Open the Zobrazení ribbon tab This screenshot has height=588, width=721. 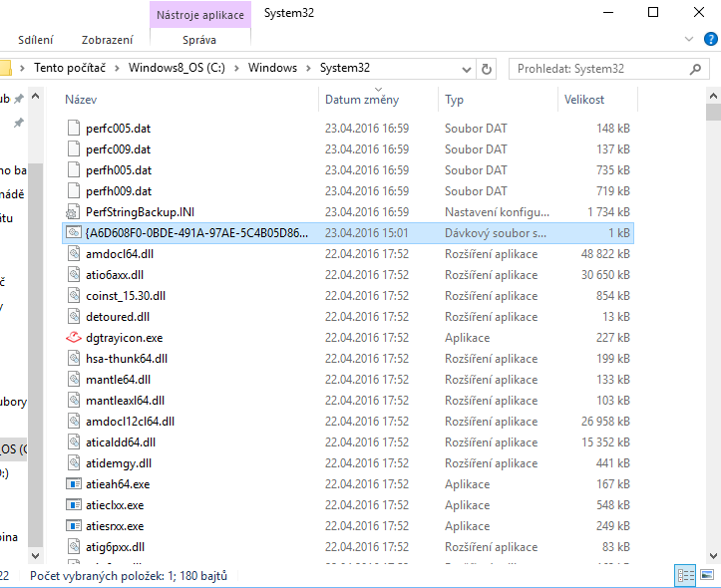point(107,40)
